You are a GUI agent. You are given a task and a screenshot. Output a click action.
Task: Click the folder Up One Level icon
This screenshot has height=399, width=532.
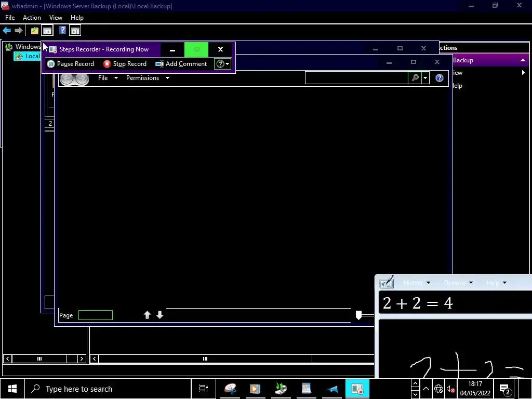[35, 31]
